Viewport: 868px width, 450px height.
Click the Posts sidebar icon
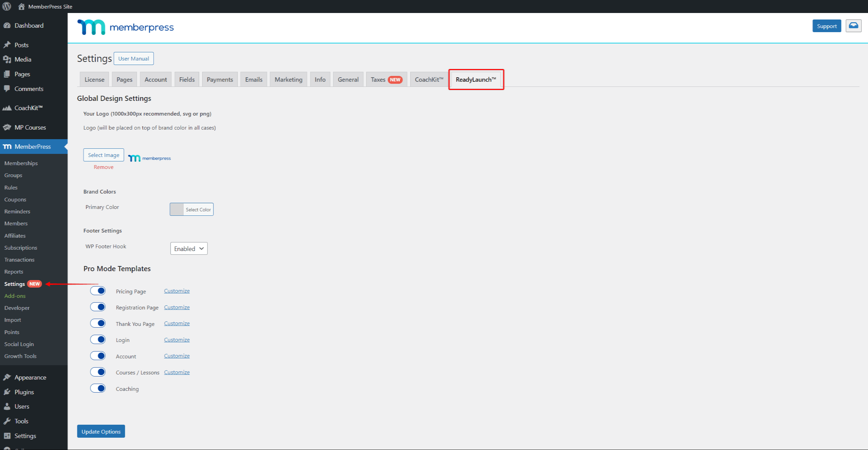pyautogui.click(x=8, y=44)
